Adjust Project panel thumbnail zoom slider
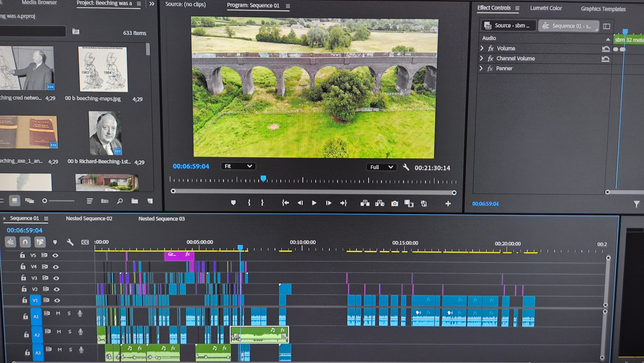The height and width of the screenshot is (363, 644). pyautogui.click(x=59, y=201)
